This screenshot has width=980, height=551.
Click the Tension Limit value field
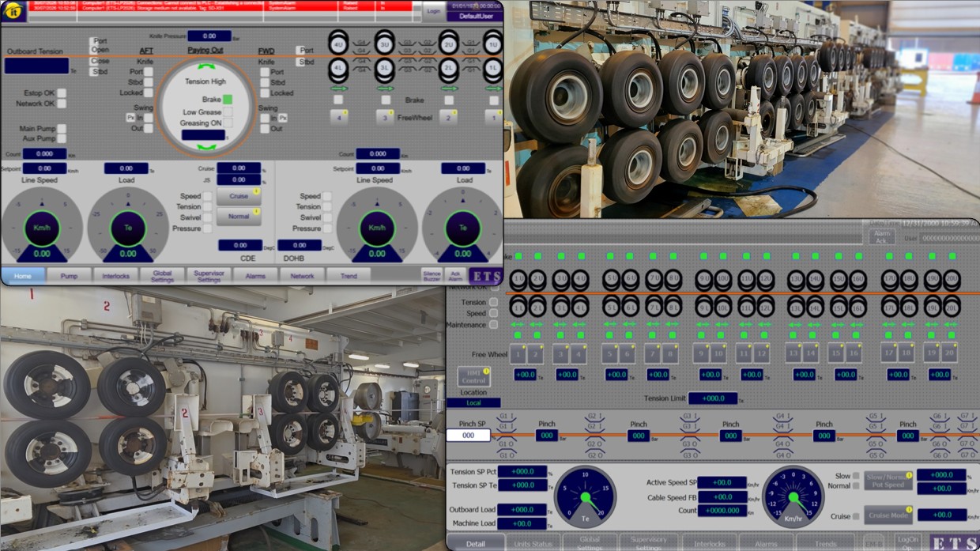tap(712, 398)
